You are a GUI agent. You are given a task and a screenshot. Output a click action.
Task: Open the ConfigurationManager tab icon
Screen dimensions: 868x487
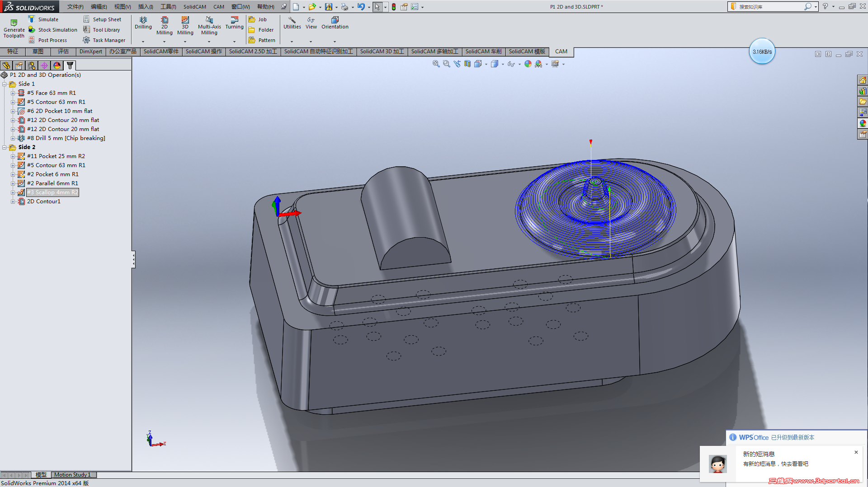[x=32, y=66]
